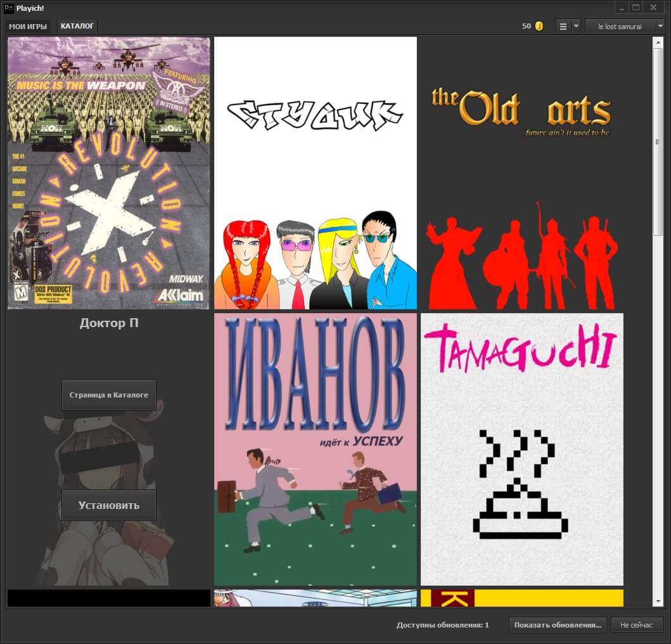Click the catalog scrollbar thumb
This screenshot has width=671, height=644.
(x=658, y=141)
